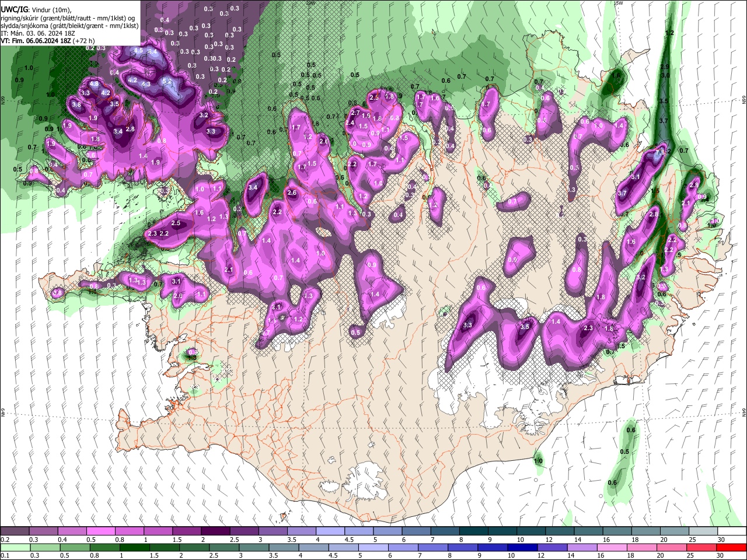Viewport: 747px width, 560px height.
Task: Select the light lavender 4–4.5 snow swatch
Action: pyautogui.click(x=330, y=531)
